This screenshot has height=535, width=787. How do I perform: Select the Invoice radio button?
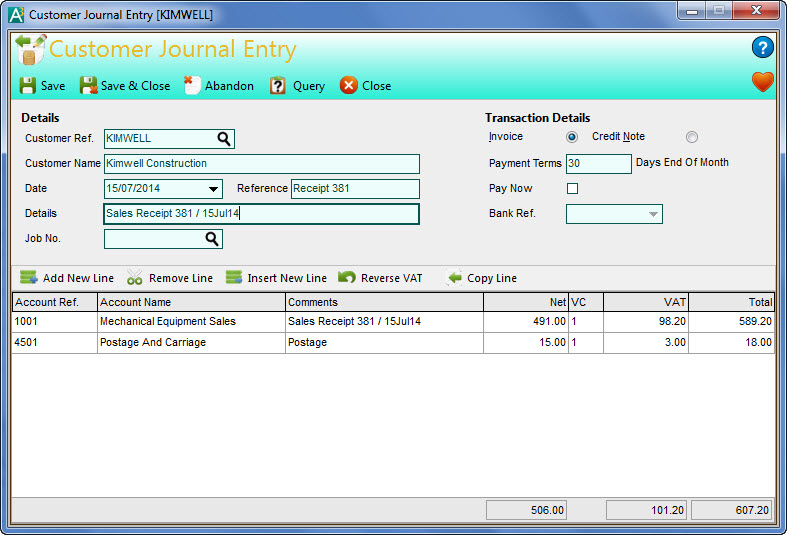tap(572, 137)
